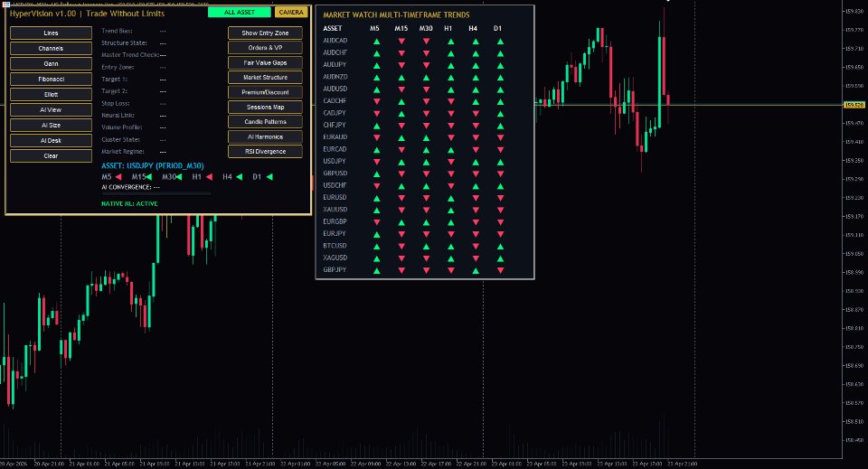This screenshot has height=469, width=868.
Task: Click the M15 arrow under ASSET: USDJPY
Action: point(148,177)
